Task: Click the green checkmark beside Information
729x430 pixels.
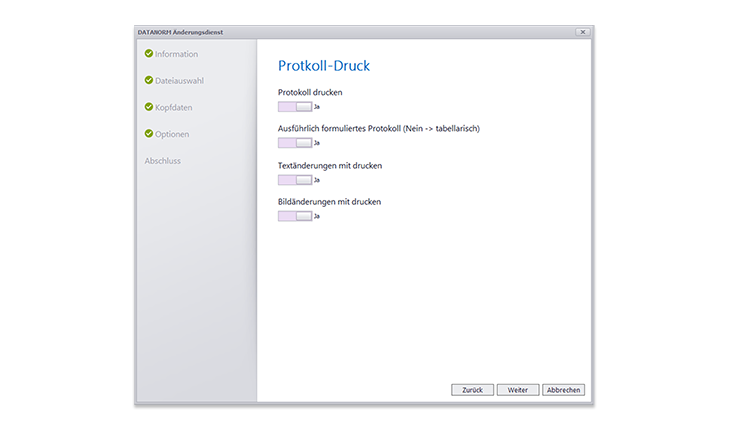Action: tap(149, 53)
